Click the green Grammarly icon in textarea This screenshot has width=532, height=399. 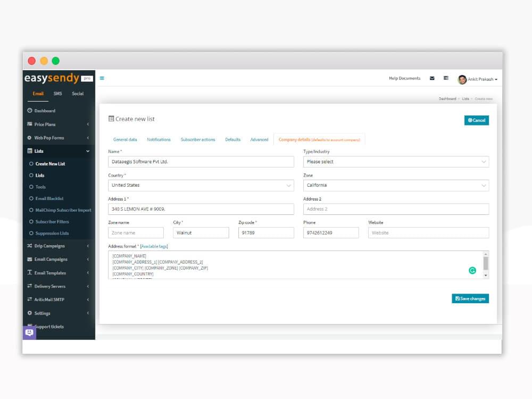(472, 270)
